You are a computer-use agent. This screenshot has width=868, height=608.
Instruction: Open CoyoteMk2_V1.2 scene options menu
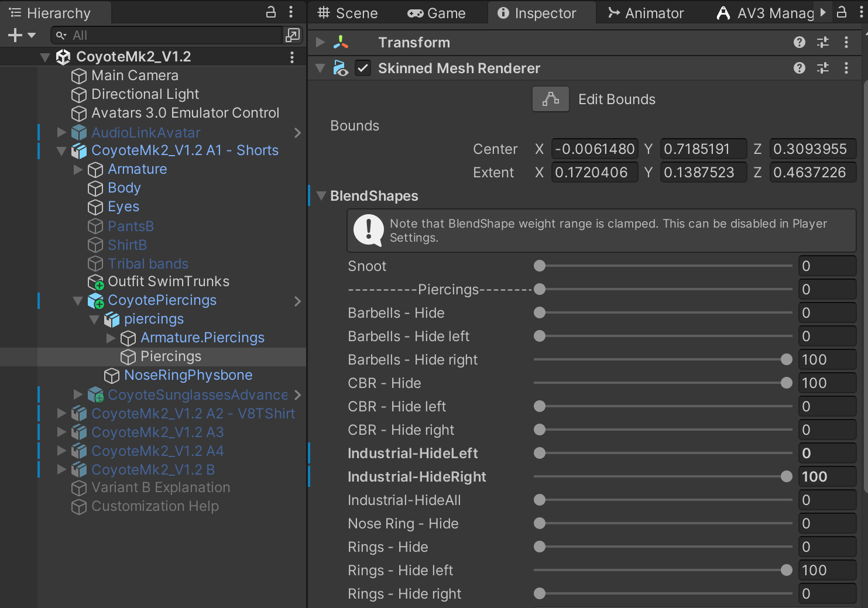(x=291, y=57)
